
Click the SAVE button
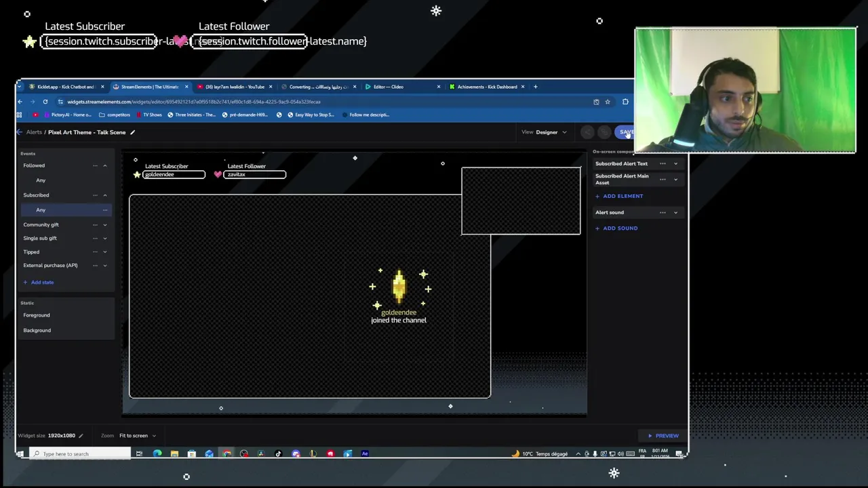pyautogui.click(x=626, y=132)
